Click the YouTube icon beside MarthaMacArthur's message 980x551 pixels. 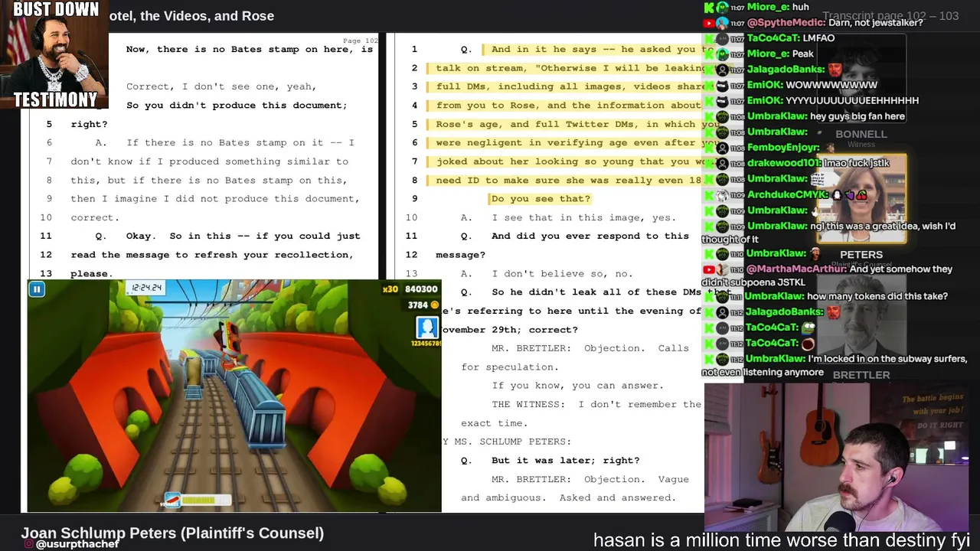[x=710, y=269]
